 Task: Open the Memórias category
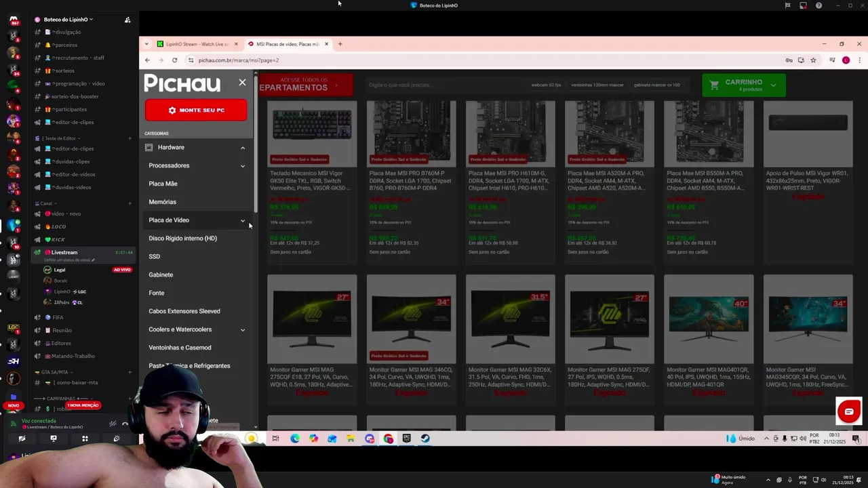coord(162,202)
